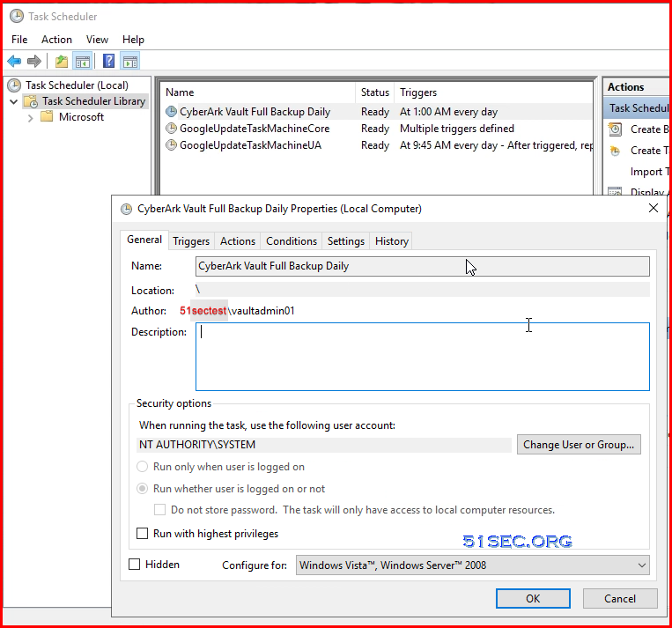The width and height of the screenshot is (672, 628).
Task: Toggle the Show/Hide Console Tree icon
Action: click(x=83, y=62)
